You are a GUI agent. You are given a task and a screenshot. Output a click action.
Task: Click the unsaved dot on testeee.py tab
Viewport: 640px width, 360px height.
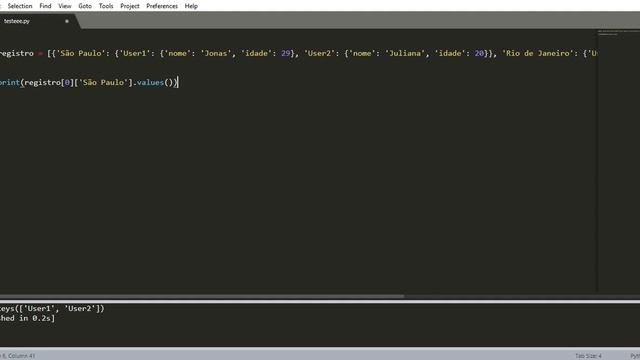[x=67, y=21]
